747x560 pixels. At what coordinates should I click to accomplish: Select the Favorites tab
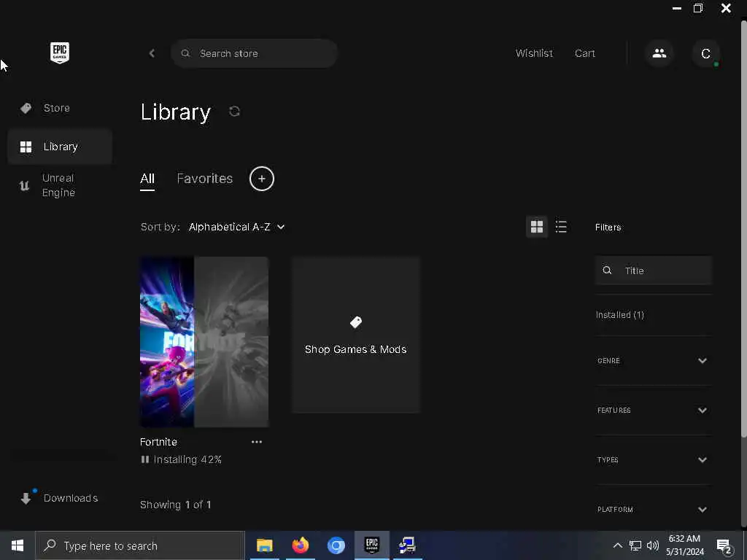(x=205, y=179)
